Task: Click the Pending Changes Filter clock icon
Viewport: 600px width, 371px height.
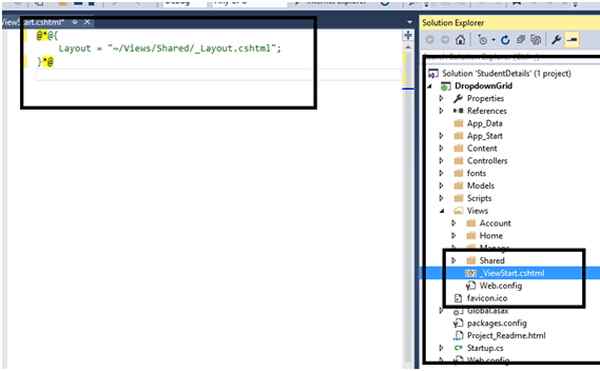Action: 483,40
